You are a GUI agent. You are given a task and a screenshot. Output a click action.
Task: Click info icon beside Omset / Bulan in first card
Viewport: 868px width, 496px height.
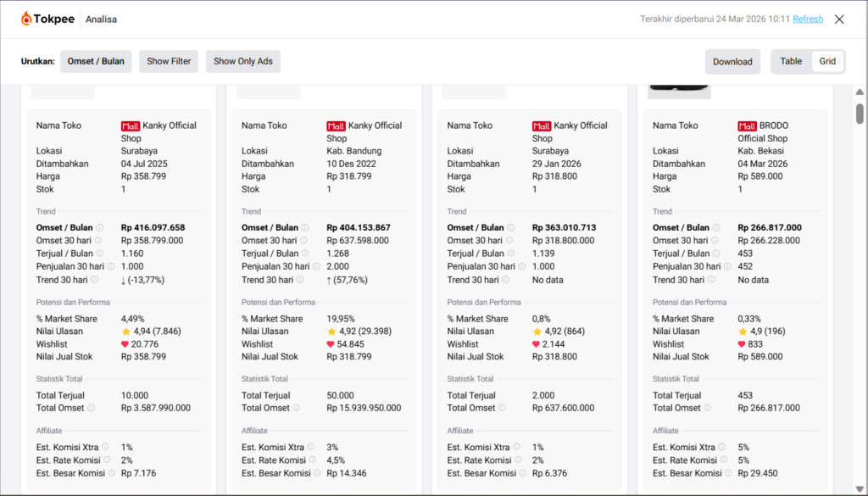[x=99, y=227]
